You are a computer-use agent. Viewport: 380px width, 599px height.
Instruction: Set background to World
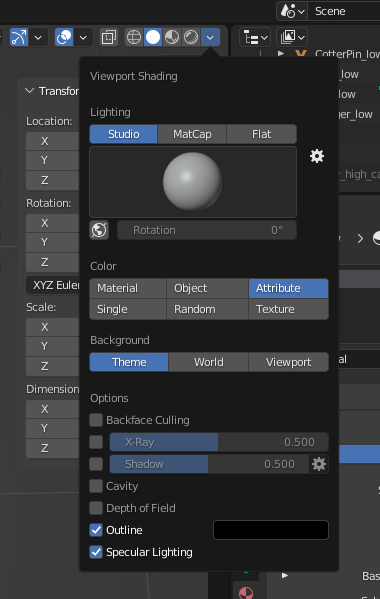click(209, 362)
